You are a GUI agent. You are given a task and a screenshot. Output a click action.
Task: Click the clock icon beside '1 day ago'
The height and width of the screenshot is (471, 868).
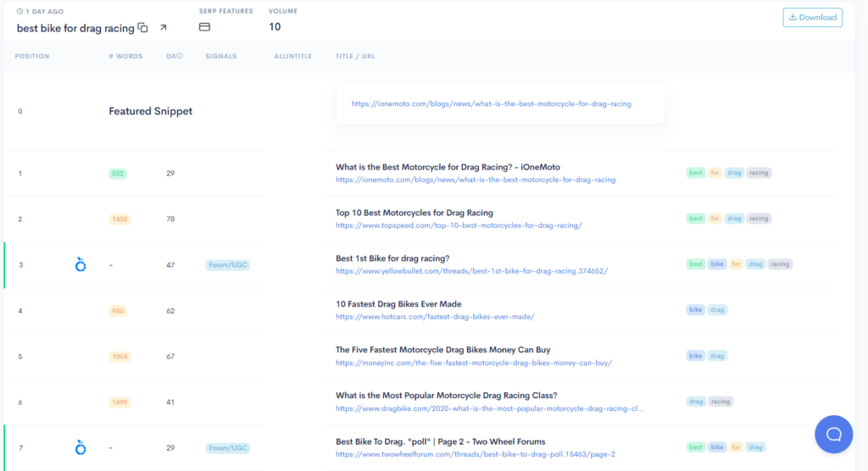coord(20,11)
